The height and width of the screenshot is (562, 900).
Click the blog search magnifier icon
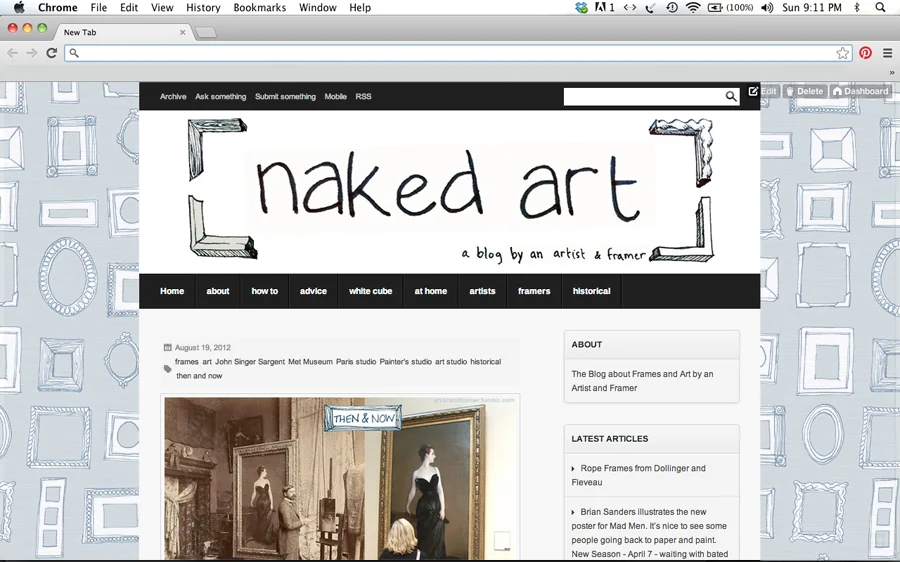pos(731,96)
